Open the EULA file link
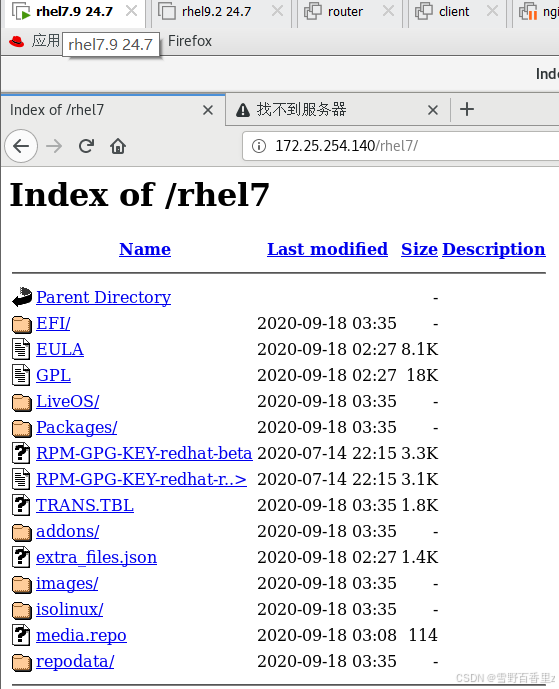 (x=60, y=349)
